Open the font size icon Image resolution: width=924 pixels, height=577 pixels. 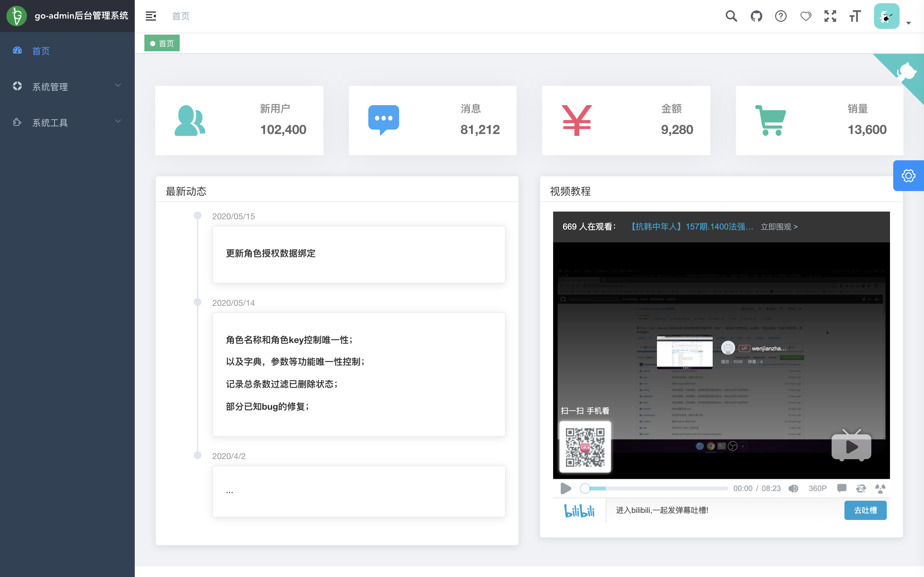pos(855,16)
